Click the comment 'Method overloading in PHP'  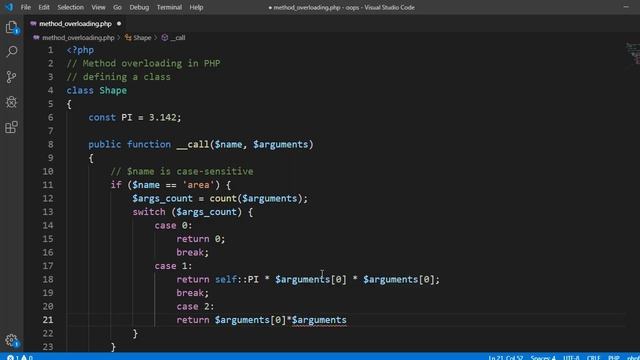151,64
